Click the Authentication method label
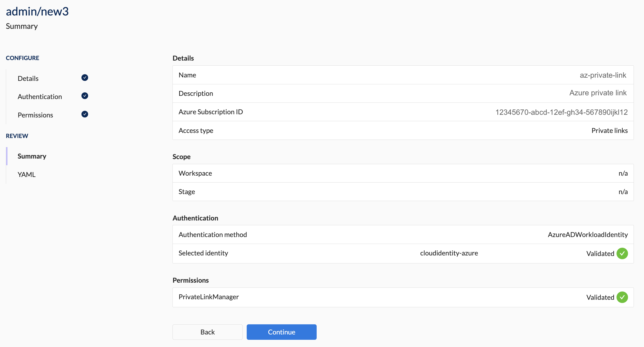 213,235
